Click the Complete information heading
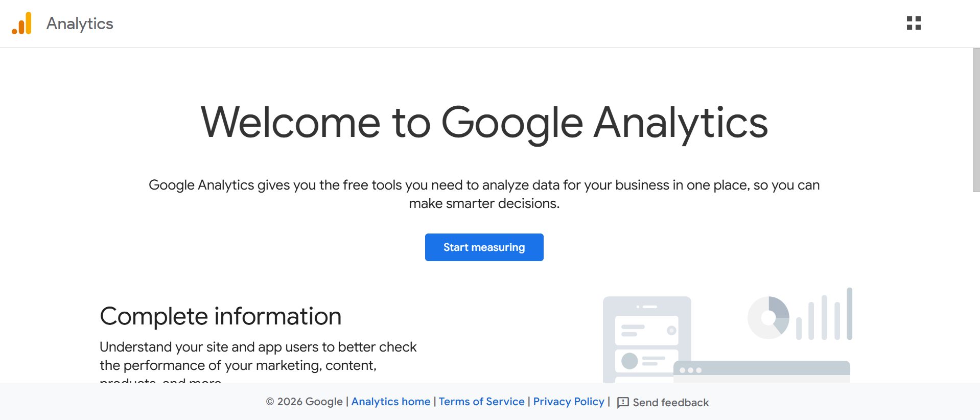The width and height of the screenshot is (980, 420). pyautogui.click(x=220, y=316)
